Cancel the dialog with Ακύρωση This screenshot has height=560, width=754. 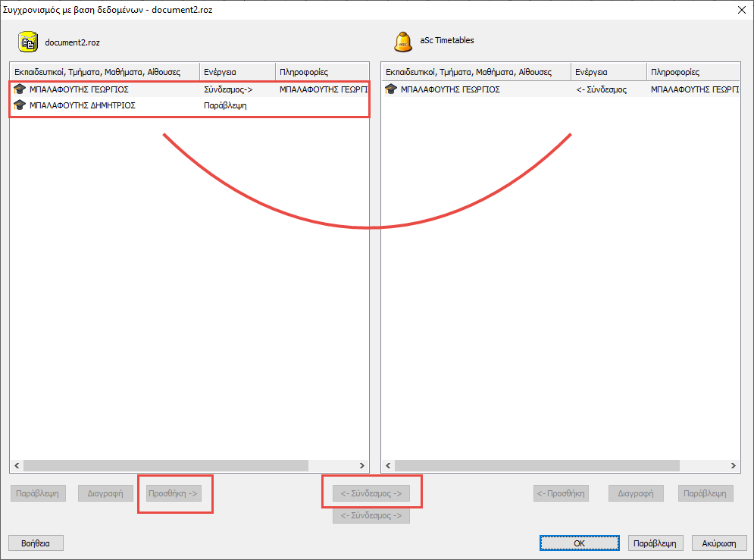719,543
